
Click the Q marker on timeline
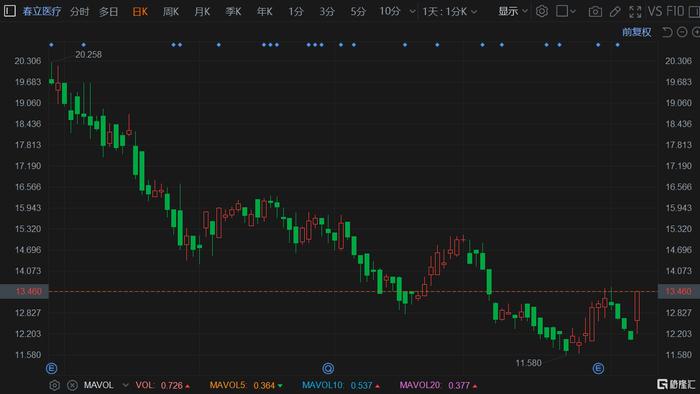pyautogui.click(x=328, y=368)
